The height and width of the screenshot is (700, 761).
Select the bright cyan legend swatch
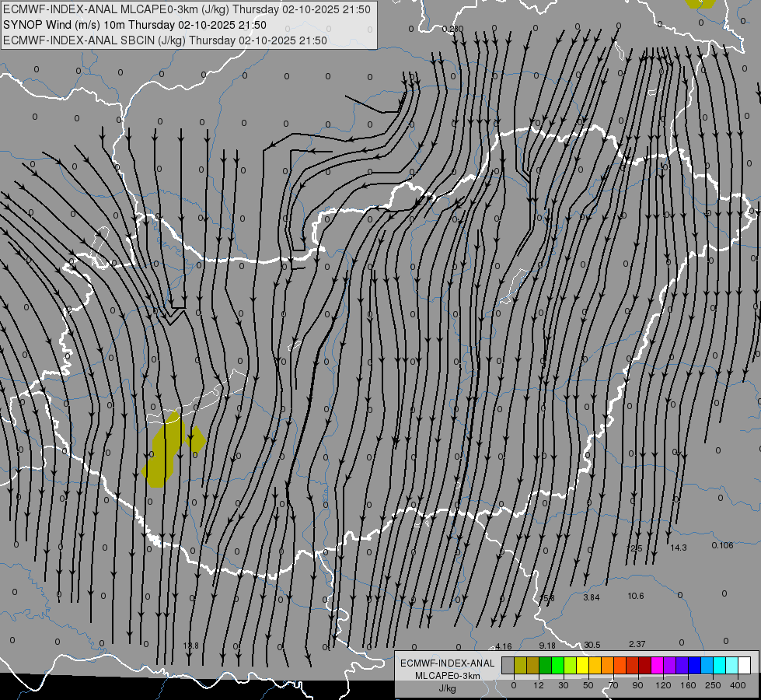coord(720,666)
